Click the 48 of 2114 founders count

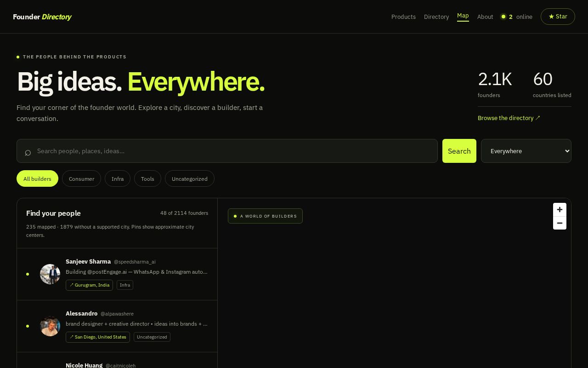point(184,213)
